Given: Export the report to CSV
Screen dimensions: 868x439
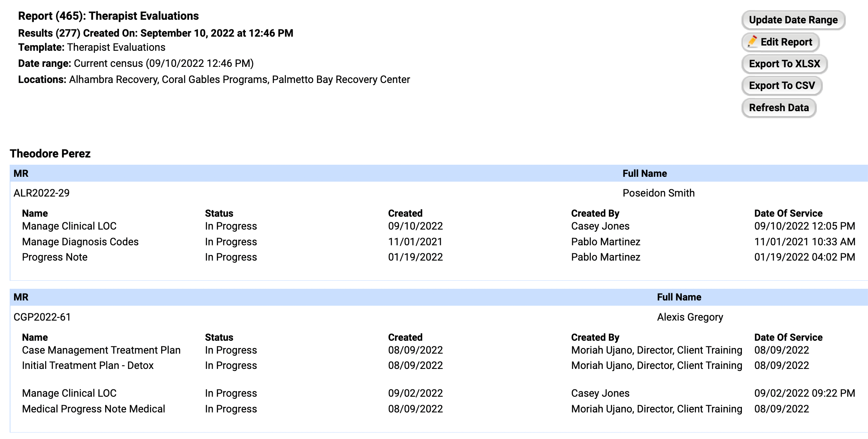Looking at the screenshot, I should (x=781, y=85).
